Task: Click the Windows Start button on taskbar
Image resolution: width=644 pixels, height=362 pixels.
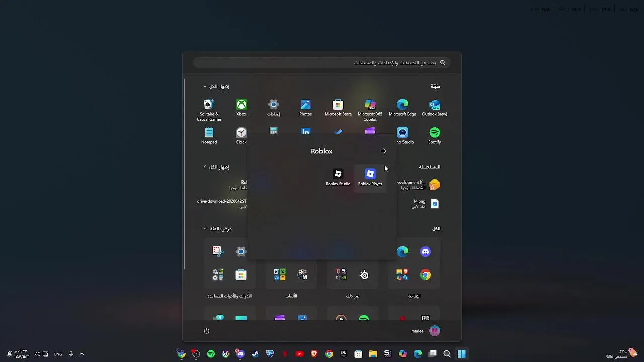Action: pyautogui.click(x=461, y=354)
